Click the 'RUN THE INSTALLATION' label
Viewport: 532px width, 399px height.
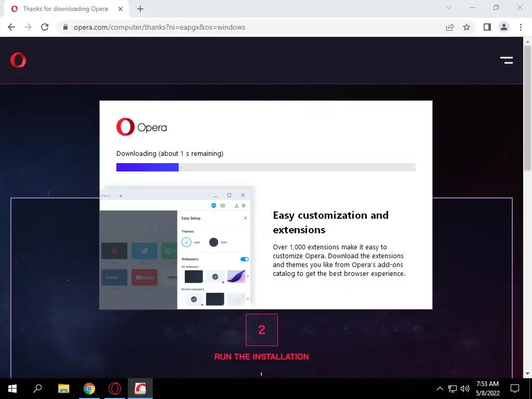[x=262, y=356]
